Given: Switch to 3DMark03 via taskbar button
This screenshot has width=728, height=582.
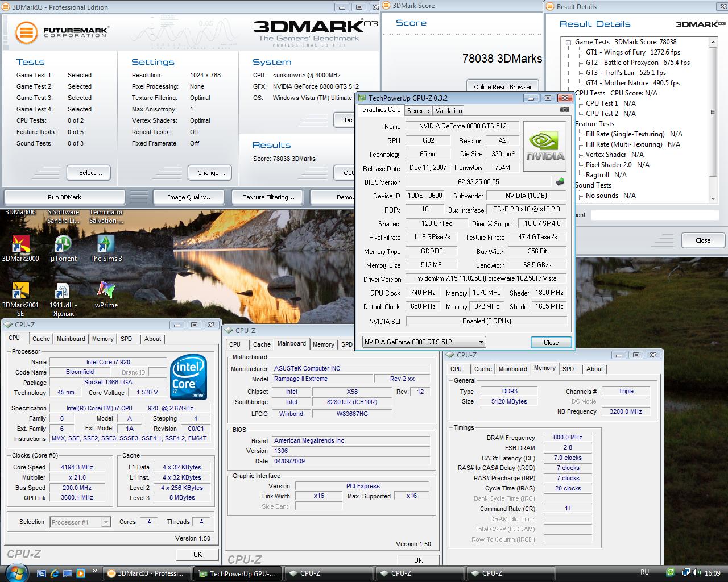Looking at the screenshot, I should [x=147, y=573].
